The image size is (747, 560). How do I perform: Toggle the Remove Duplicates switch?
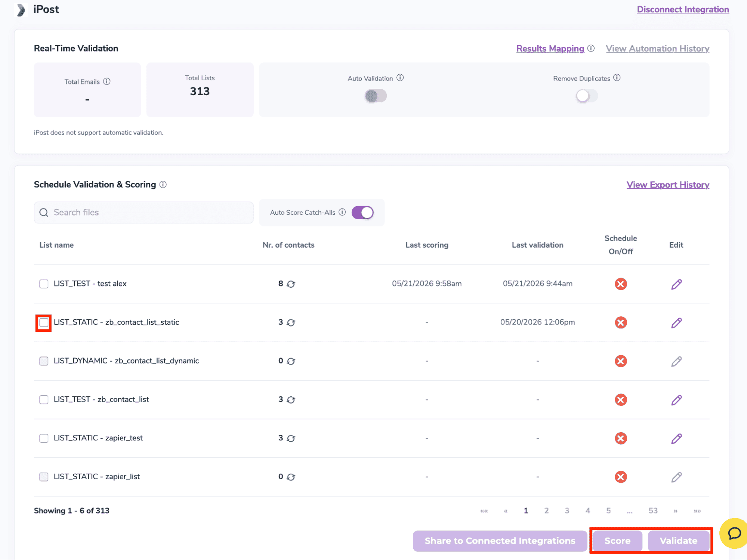587,96
